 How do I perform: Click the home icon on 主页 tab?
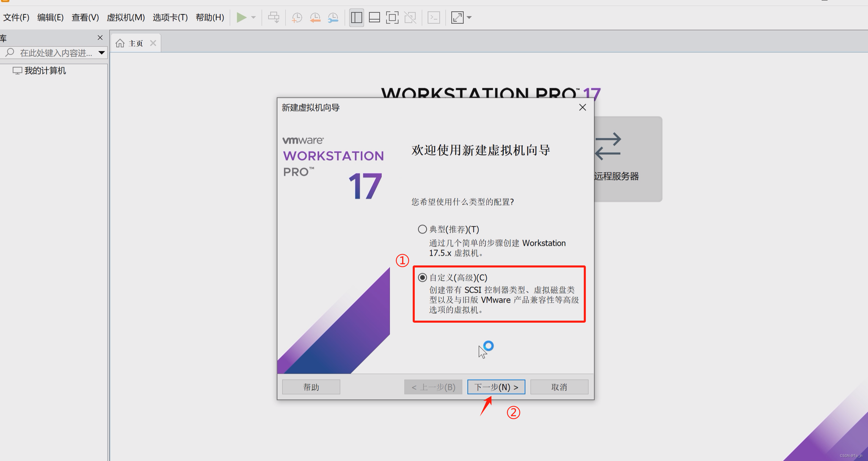120,43
